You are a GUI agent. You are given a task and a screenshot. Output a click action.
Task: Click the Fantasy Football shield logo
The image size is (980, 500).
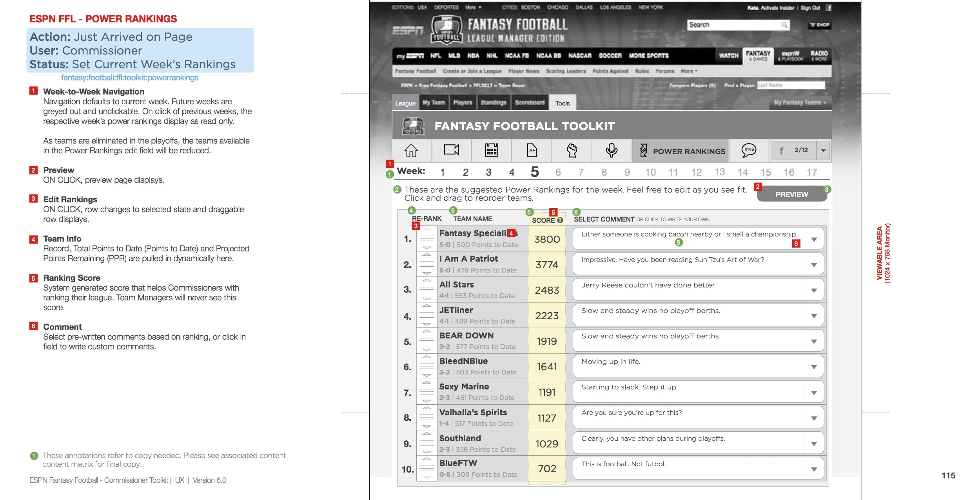pos(447,29)
